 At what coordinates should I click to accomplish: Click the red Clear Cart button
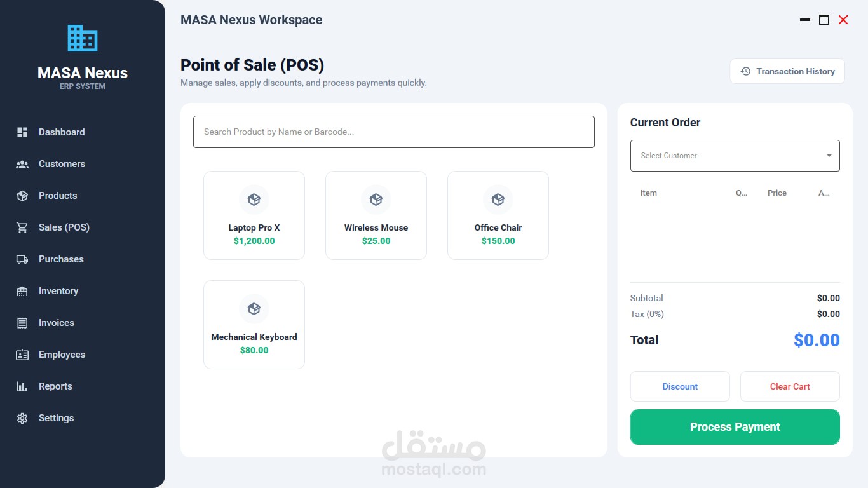click(790, 386)
